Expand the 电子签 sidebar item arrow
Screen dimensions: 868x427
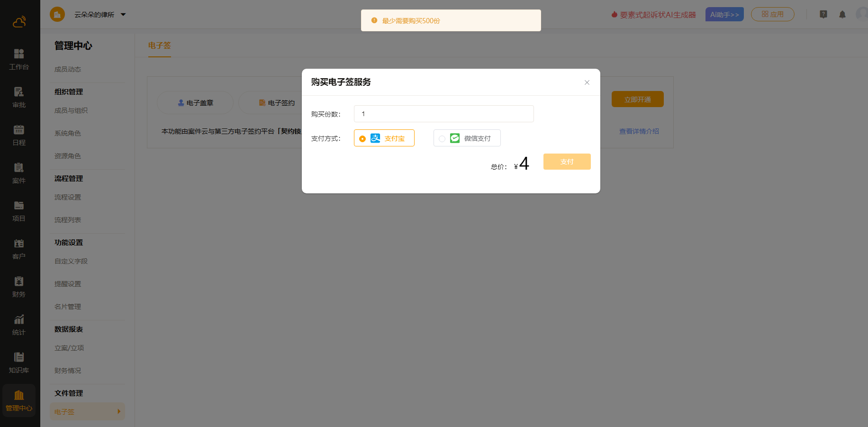tap(119, 411)
